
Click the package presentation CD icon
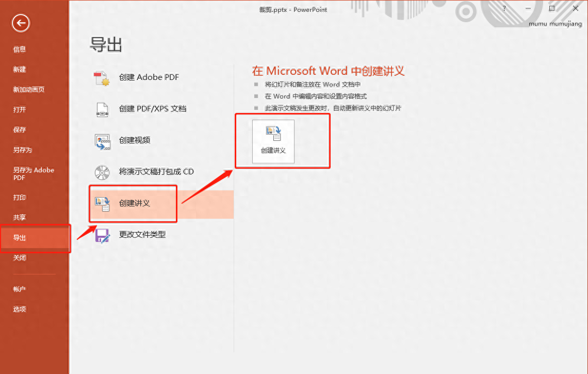(x=102, y=173)
